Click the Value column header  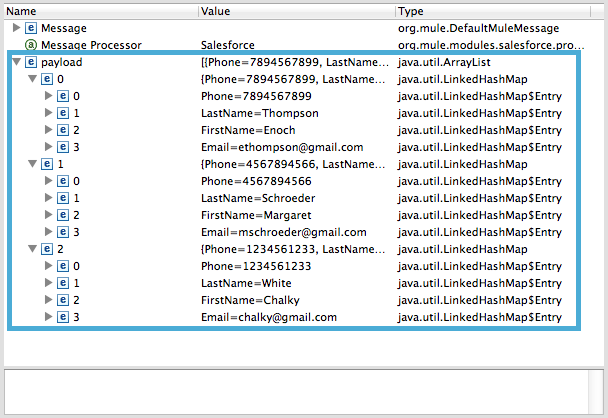(295, 11)
